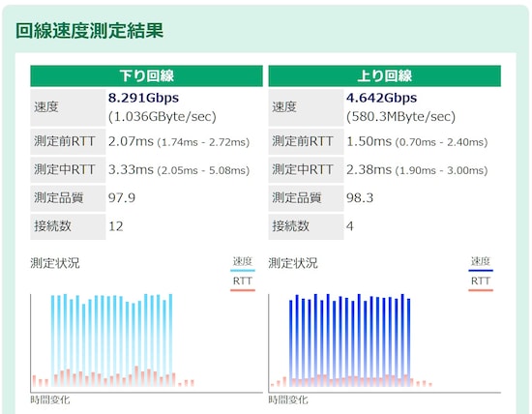Screen dimensions: 532x414
Task: Click the 1.036GByte/sec conversion text
Action: click(x=163, y=116)
